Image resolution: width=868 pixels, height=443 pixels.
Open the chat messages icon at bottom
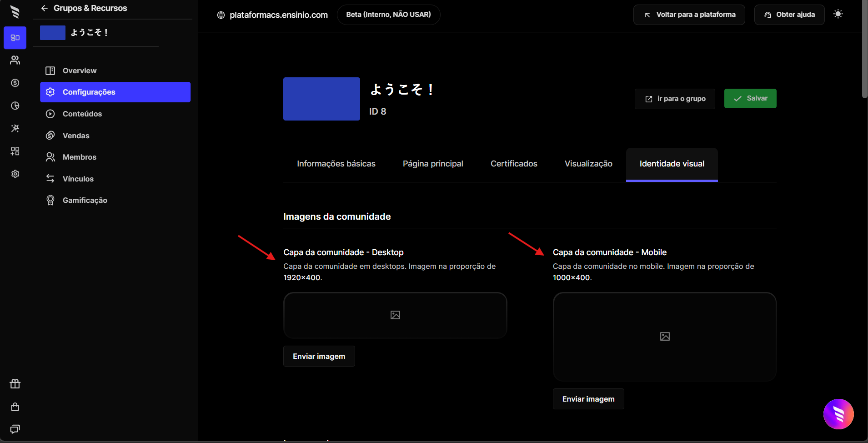tap(15, 429)
